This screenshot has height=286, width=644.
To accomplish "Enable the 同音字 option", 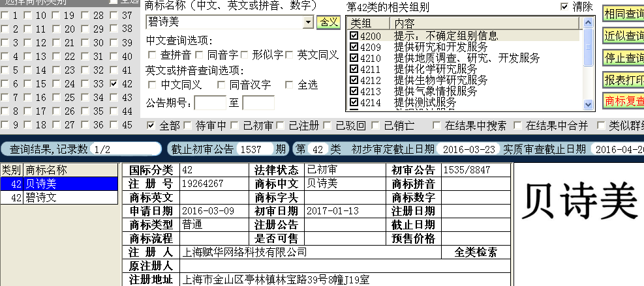I will click(199, 55).
